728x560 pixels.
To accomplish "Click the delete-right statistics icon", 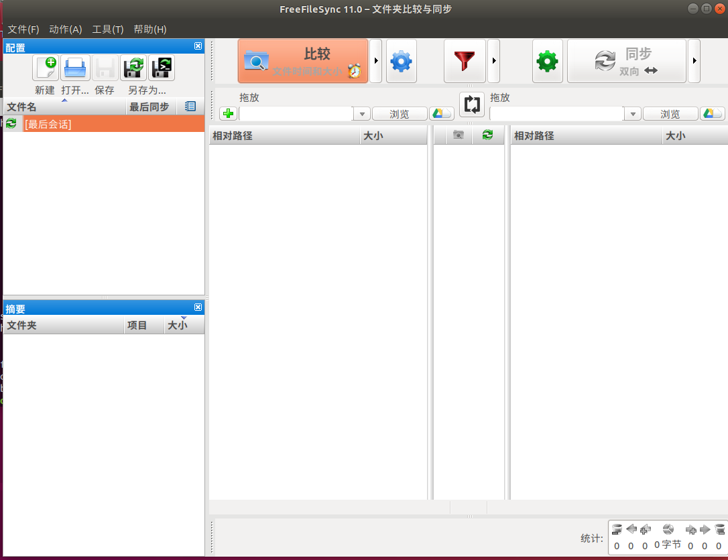I will [719, 529].
